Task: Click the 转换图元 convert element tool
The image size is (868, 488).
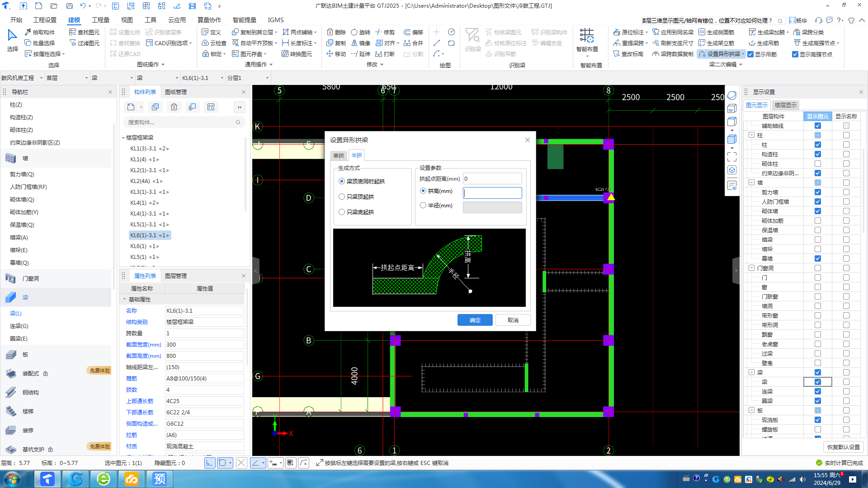Action: 297,54
